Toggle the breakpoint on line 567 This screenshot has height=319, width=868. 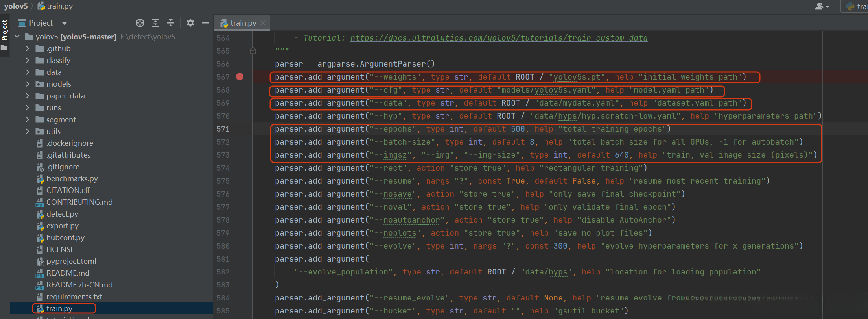click(240, 77)
